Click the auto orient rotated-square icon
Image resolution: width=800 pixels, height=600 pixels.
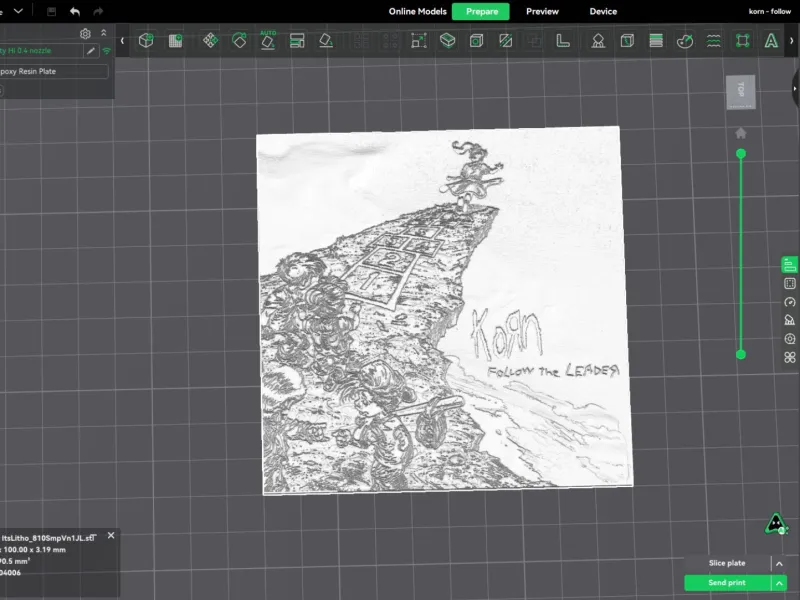tap(239, 40)
